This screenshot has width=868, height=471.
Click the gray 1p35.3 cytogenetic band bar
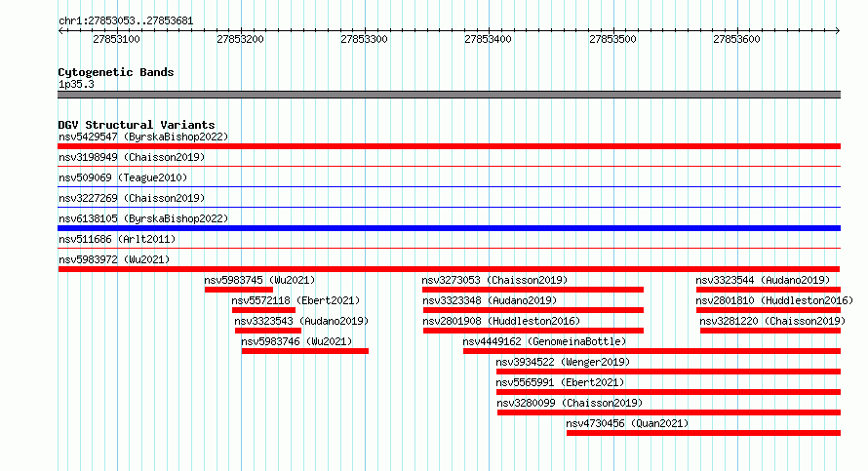[x=449, y=95]
